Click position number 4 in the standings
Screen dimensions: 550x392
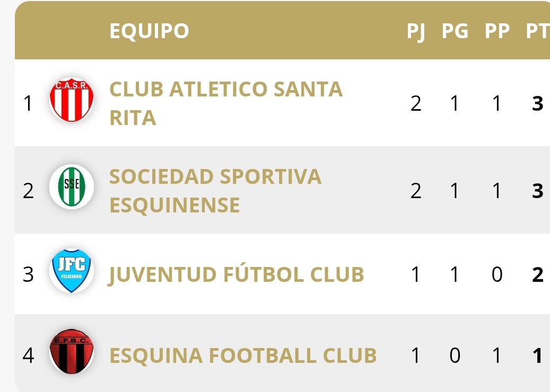point(28,355)
